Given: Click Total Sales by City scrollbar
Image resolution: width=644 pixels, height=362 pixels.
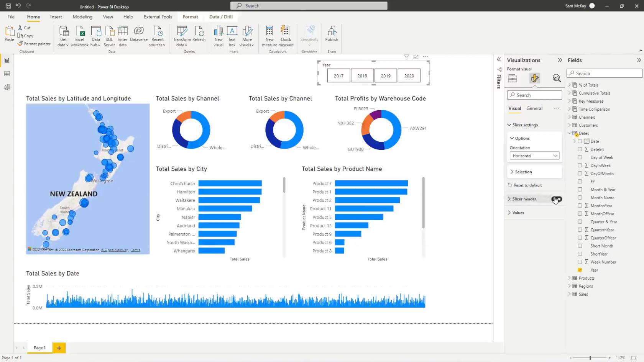Looking at the screenshot, I should (x=284, y=185).
